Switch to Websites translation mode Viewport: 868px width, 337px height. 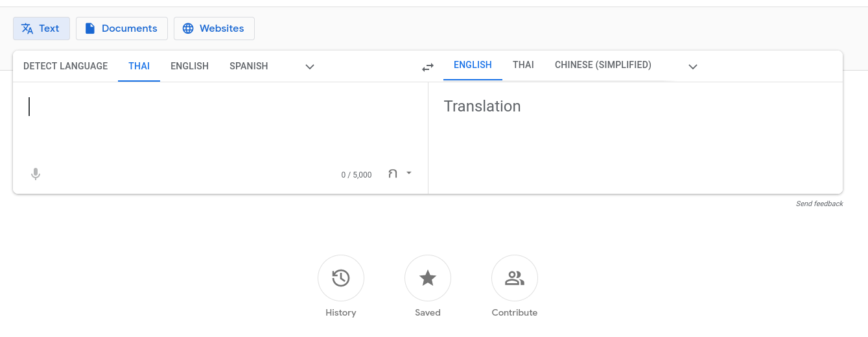pyautogui.click(x=214, y=29)
